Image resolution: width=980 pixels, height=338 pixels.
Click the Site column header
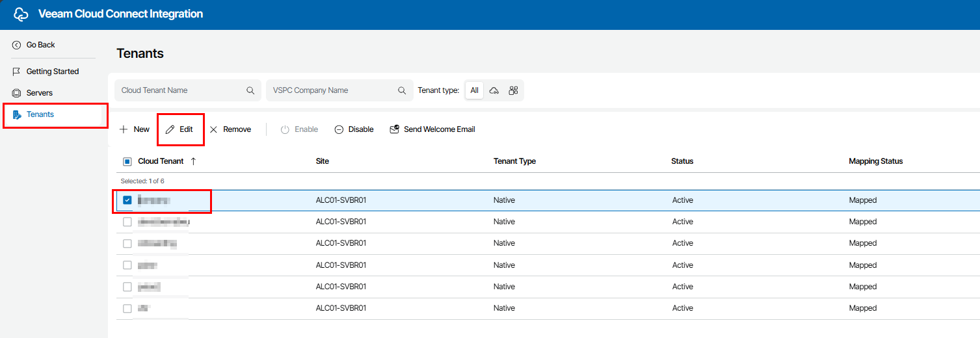(x=323, y=161)
